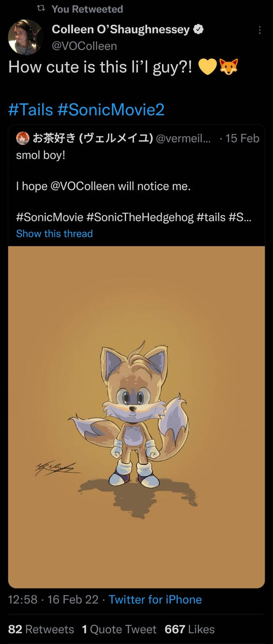273x644 pixels.
Task: View the list of 82 Retweets
Action: [41, 629]
